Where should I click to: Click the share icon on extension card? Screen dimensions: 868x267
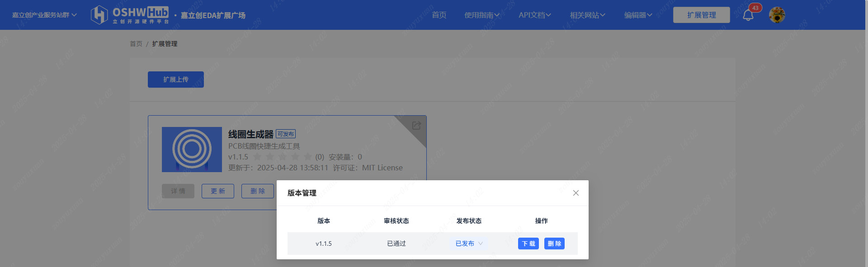tap(416, 126)
